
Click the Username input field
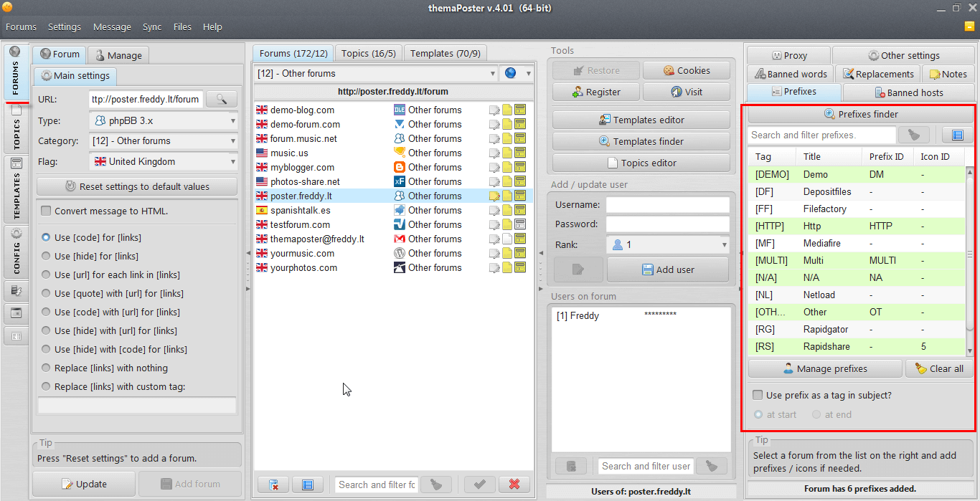[x=668, y=205]
